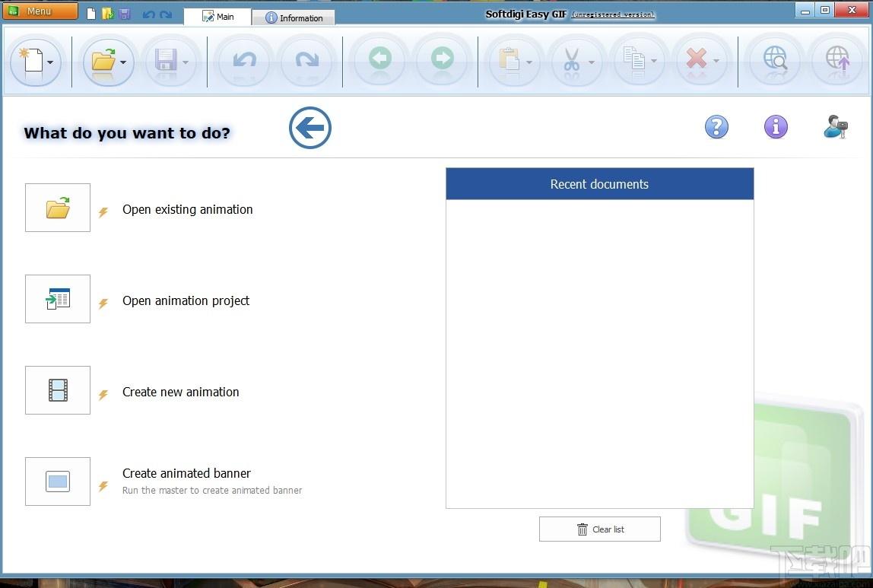Choose Open animation project link text
Viewport: 873px width, 588px height.
[x=186, y=300]
